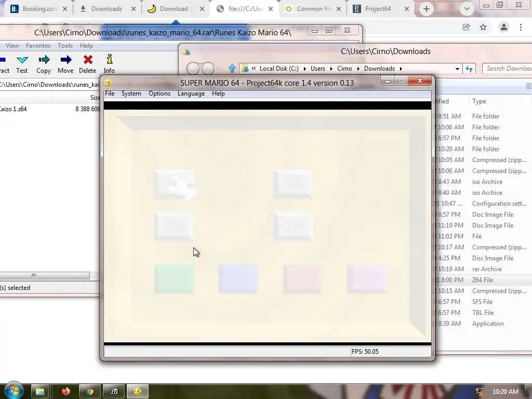Click the Windows Start button
This screenshot has width=532, height=399.
tap(14, 390)
